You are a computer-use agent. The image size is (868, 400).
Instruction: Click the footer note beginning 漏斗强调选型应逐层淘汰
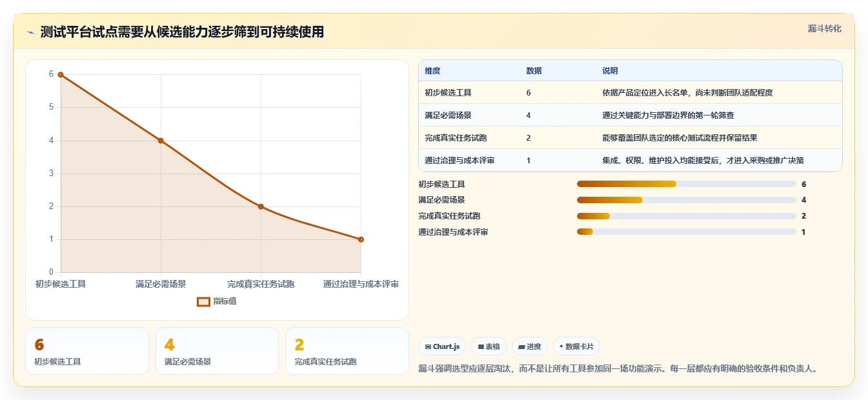pyautogui.click(x=618, y=369)
